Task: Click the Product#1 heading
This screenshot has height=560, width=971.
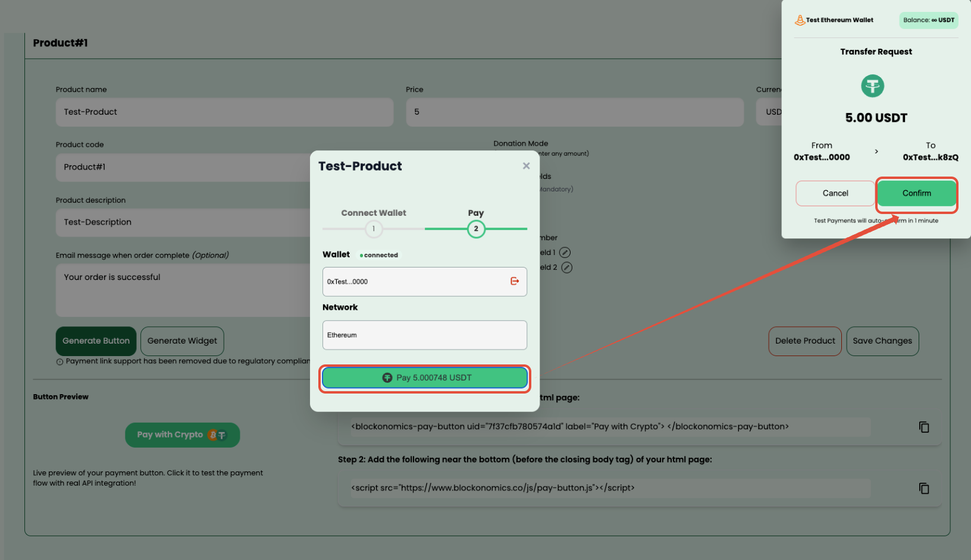Action: pos(60,43)
